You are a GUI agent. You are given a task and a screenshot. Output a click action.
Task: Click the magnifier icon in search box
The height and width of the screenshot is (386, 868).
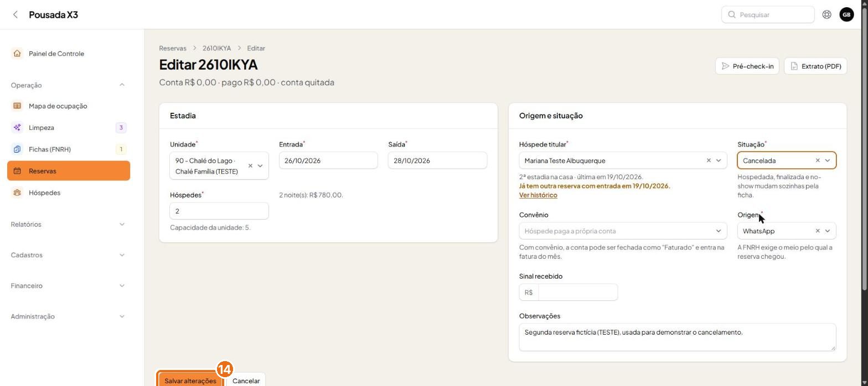point(731,15)
